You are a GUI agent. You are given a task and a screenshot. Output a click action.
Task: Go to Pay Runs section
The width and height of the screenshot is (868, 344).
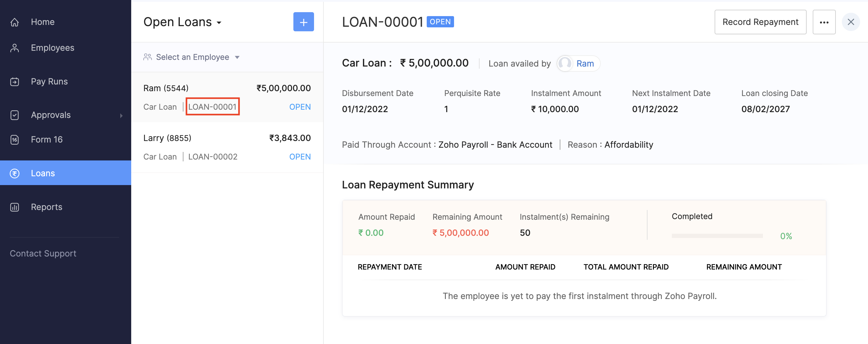pyautogui.click(x=49, y=82)
